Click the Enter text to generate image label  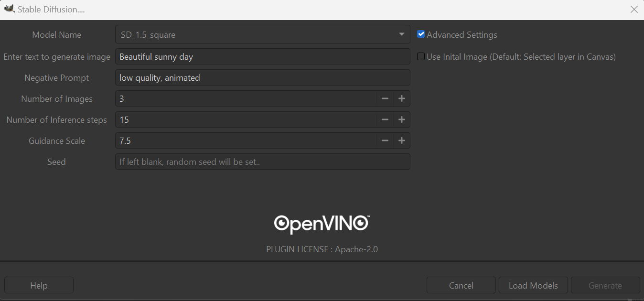click(x=57, y=57)
